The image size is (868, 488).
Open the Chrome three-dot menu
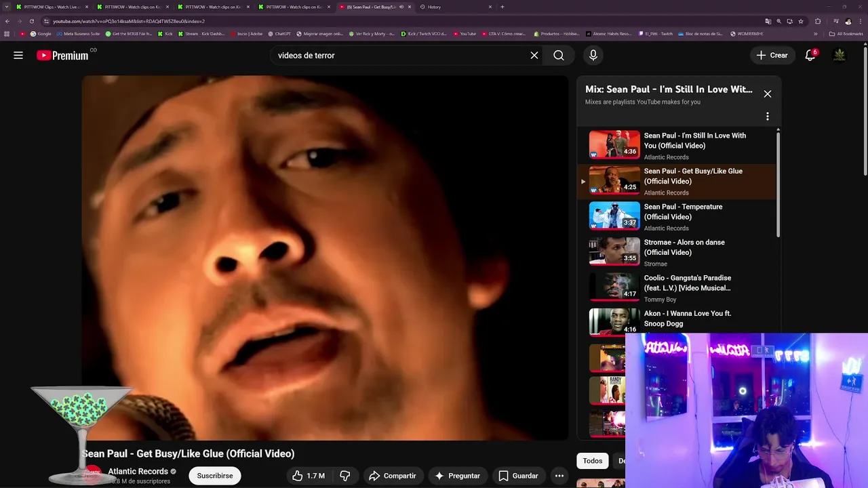[x=861, y=21]
